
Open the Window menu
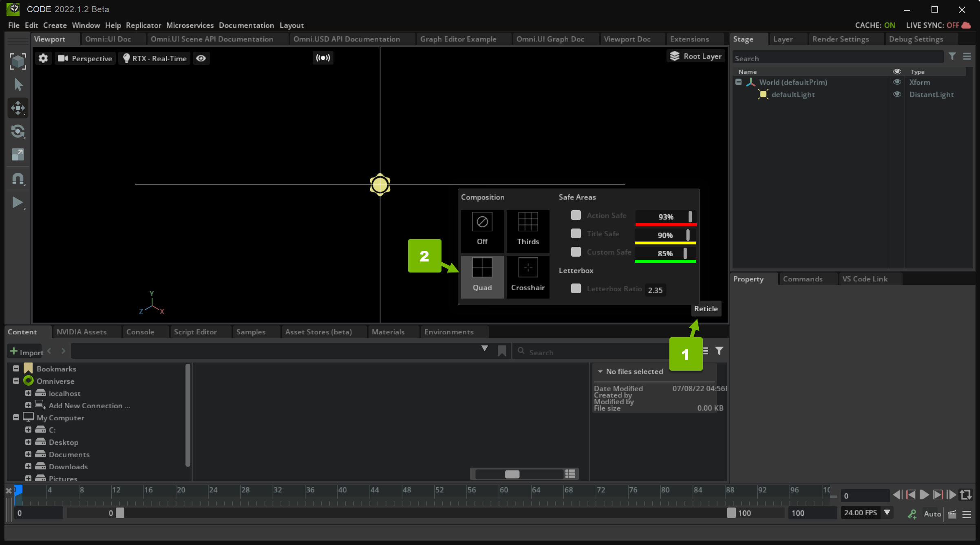click(x=86, y=25)
